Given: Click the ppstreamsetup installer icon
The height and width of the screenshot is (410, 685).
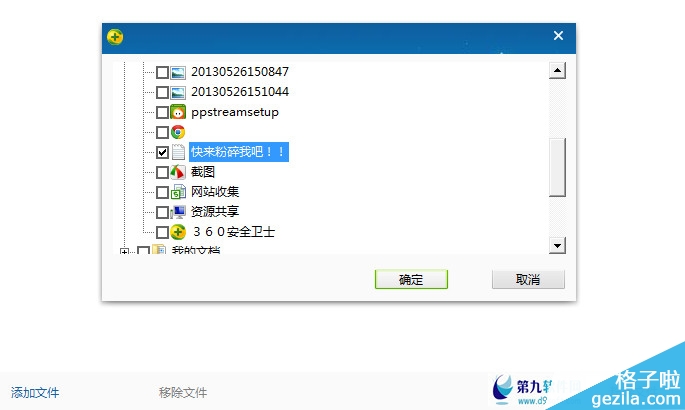Looking at the screenshot, I should tap(178, 112).
